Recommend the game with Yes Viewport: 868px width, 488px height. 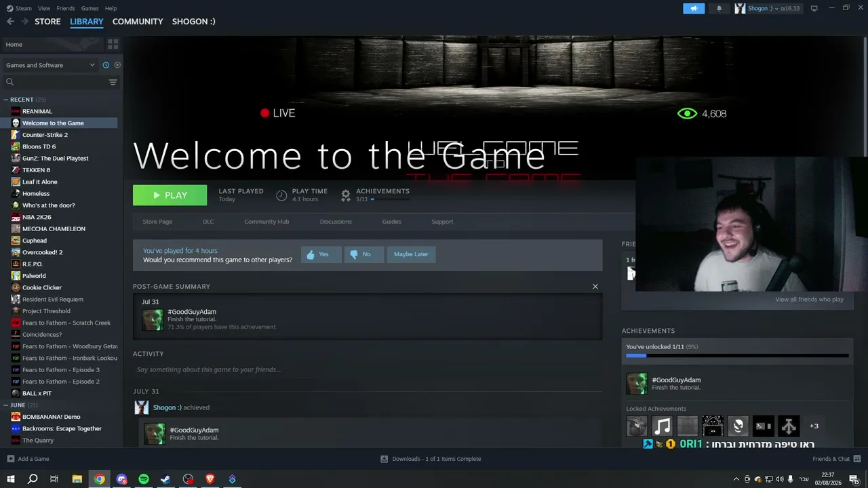(x=321, y=255)
